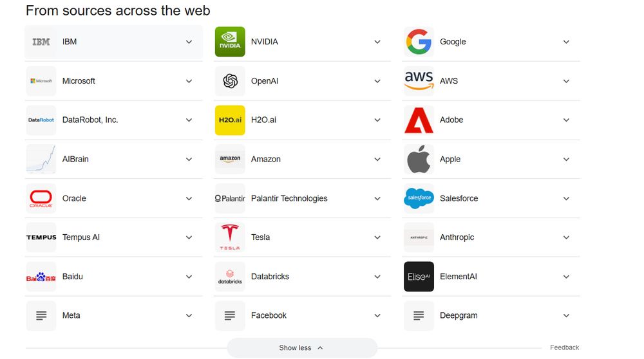
Task: Click the Baidu paw logo
Action: tap(41, 277)
